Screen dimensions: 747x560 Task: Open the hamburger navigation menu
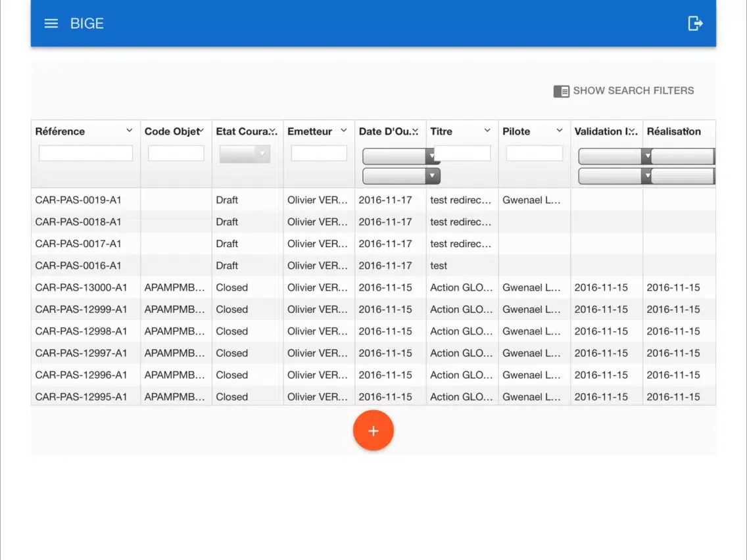(x=51, y=24)
